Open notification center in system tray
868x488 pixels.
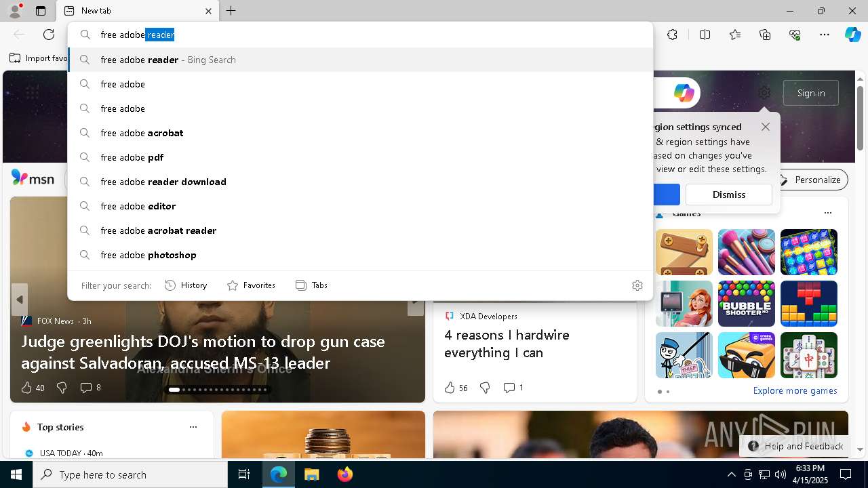click(846, 474)
